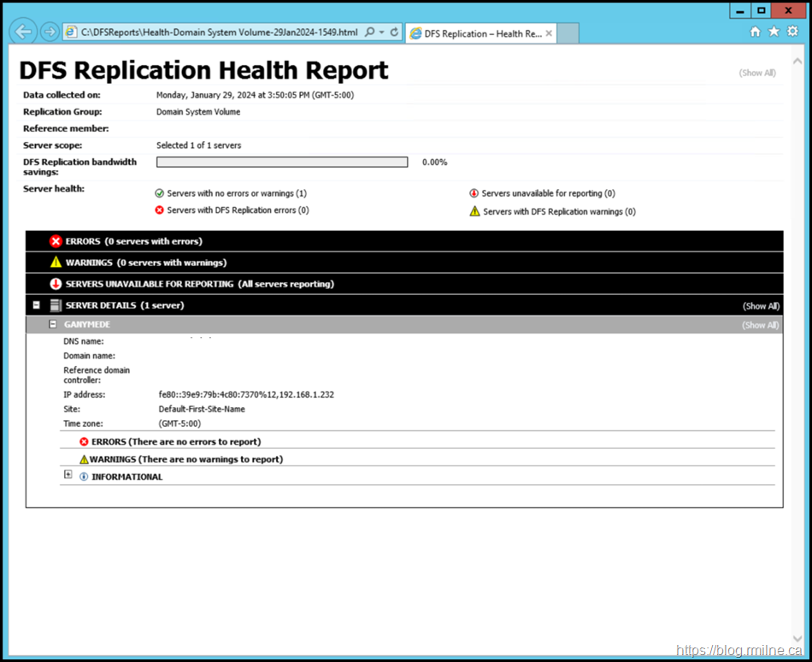Click the browser Back arrow button

(x=23, y=32)
